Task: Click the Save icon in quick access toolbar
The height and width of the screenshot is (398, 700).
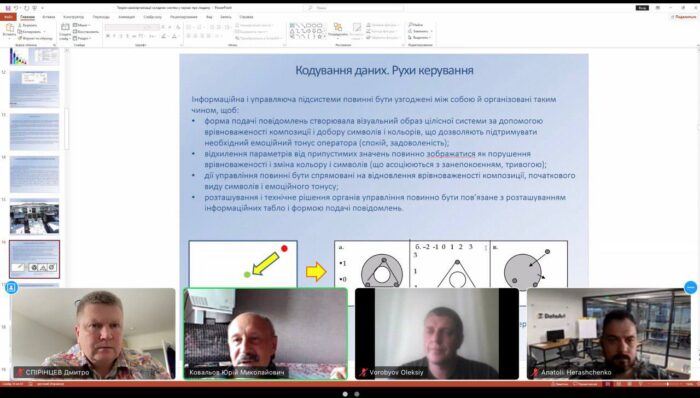Action: point(8,8)
